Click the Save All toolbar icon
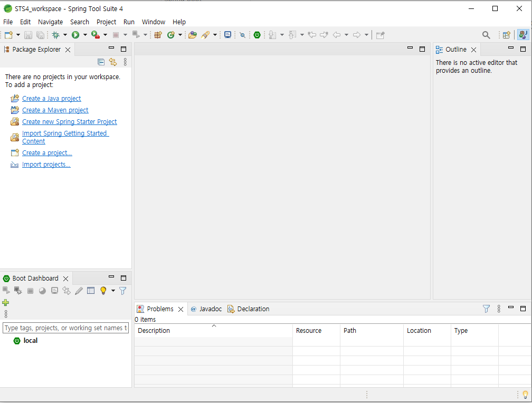532x403 pixels. pos(40,35)
